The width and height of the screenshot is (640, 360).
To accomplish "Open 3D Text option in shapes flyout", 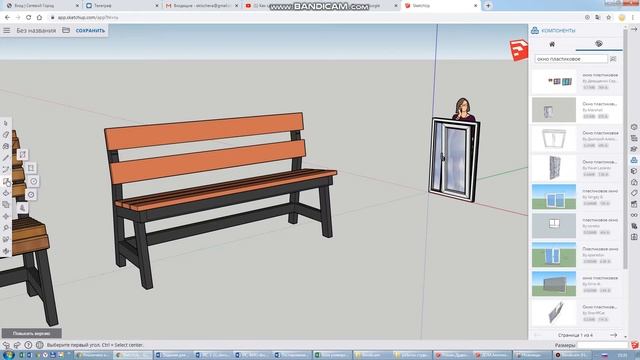I will (x=22, y=208).
